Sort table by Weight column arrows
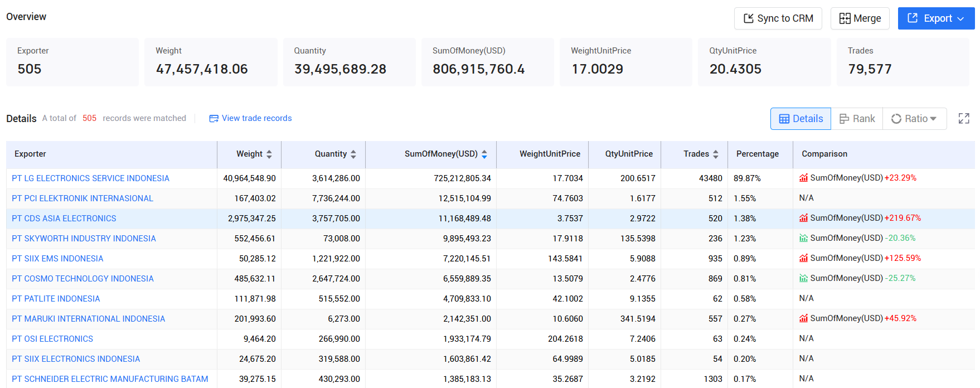Screen dimensions: 980x388 pyautogui.click(x=269, y=154)
